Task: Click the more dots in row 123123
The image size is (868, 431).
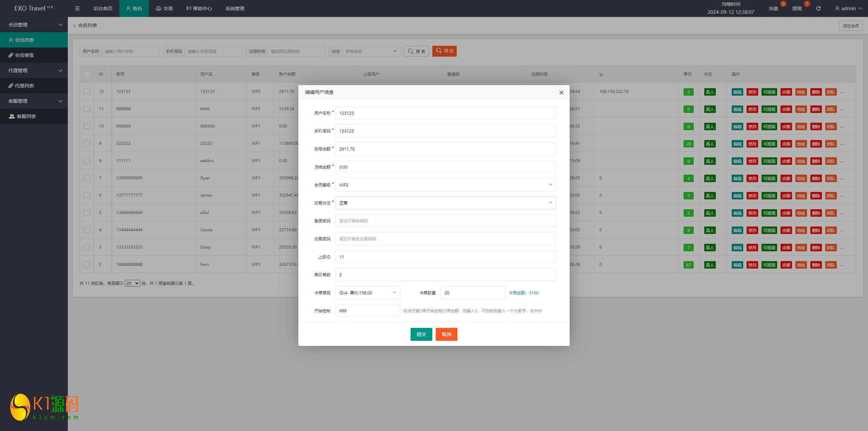Action: click(x=842, y=92)
